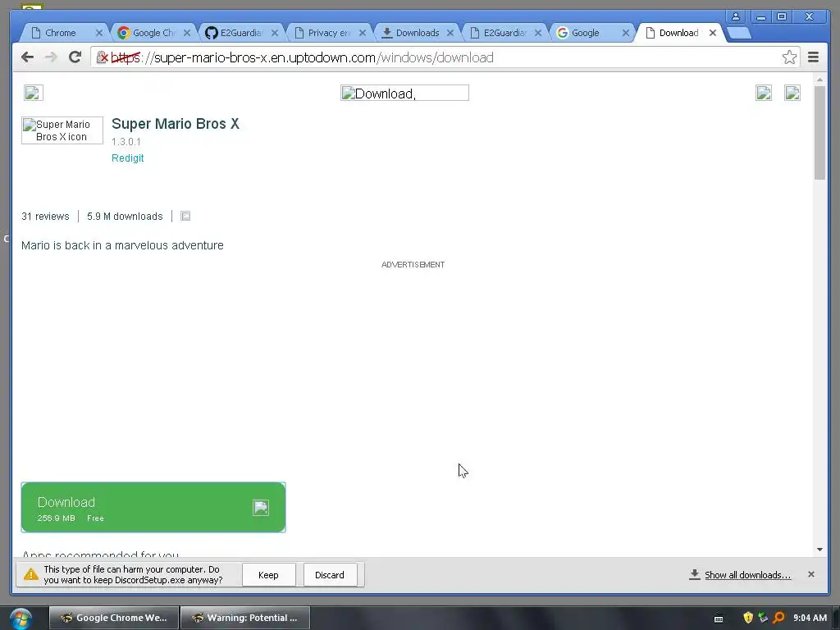Close the active Download tab
840x630 pixels.
pos(713,33)
